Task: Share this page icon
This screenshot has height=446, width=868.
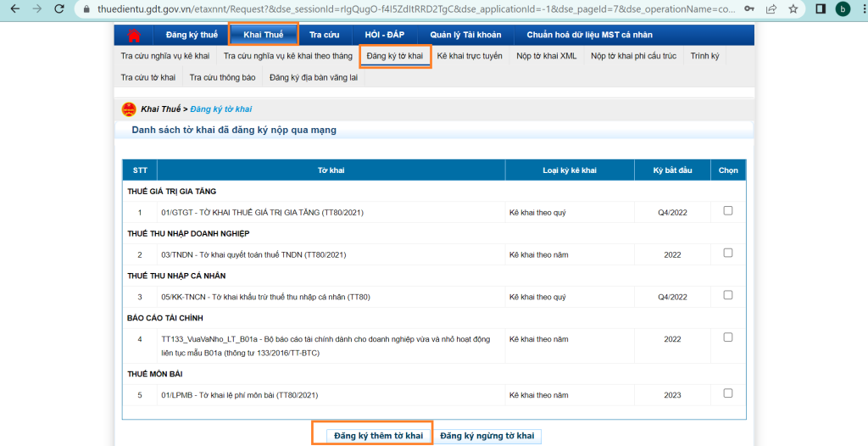Action: (771, 8)
